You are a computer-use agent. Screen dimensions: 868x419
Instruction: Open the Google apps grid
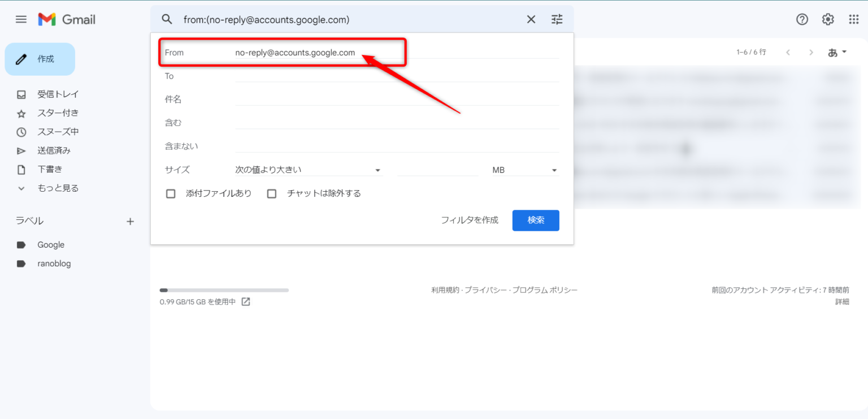coord(854,19)
